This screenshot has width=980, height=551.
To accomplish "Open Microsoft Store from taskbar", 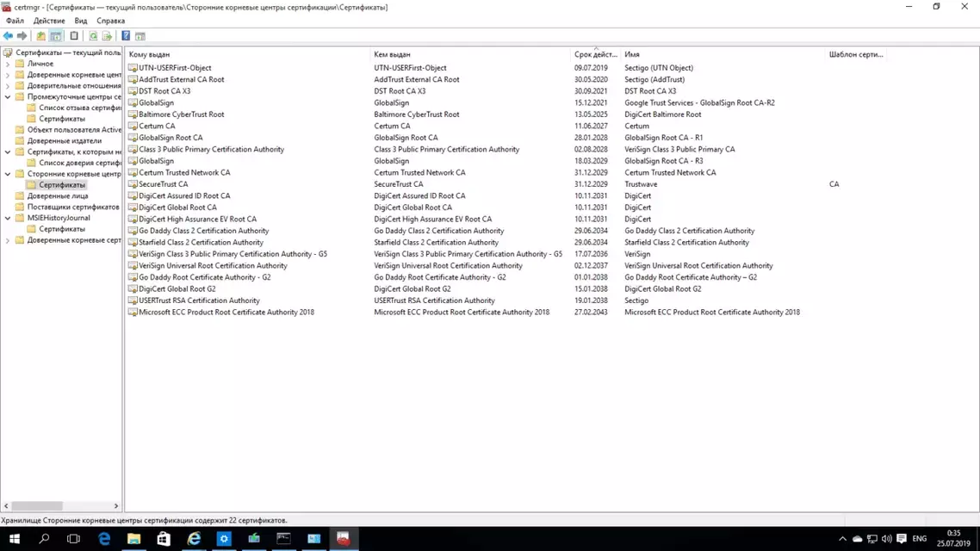I will tap(164, 538).
